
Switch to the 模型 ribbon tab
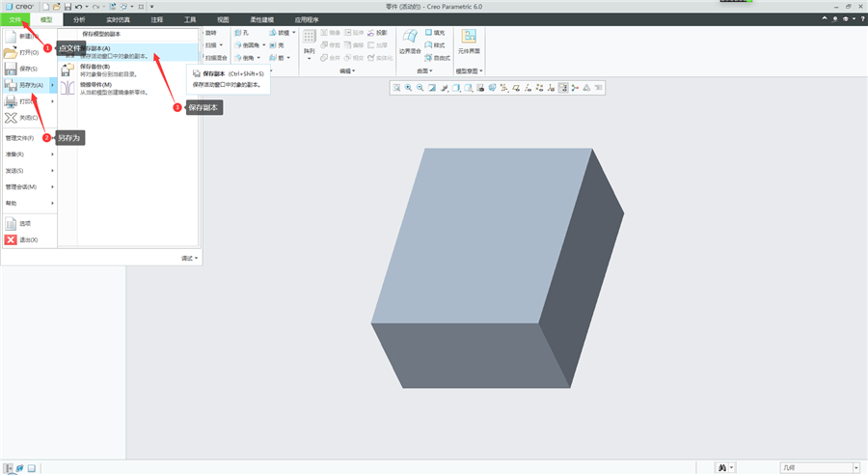click(x=46, y=20)
